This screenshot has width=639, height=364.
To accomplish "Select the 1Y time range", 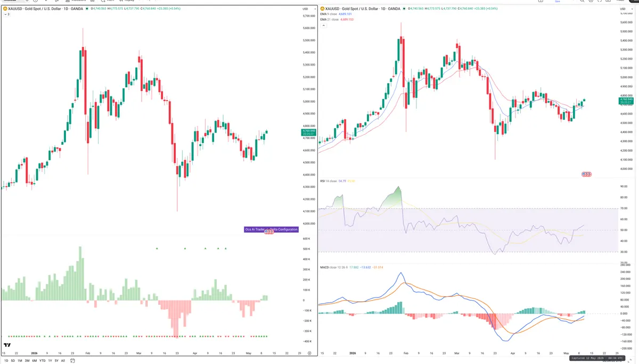I will coord(50,360).
